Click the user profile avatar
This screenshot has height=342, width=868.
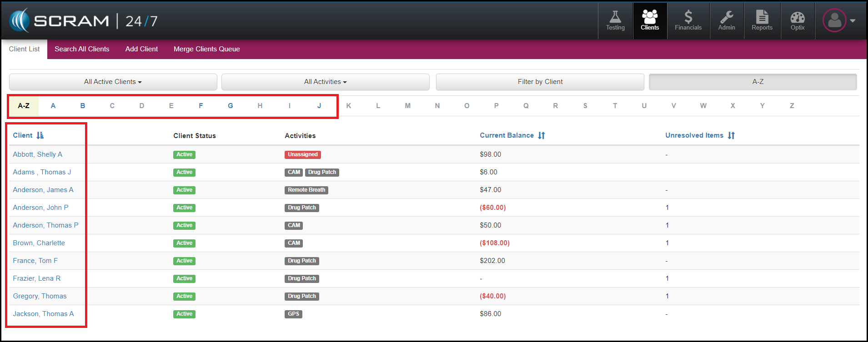(x=834, y=20)
